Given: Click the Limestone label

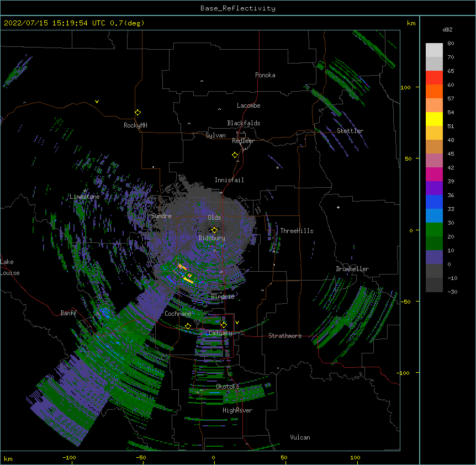Looking at the screenshot, I should pos(84,197).
